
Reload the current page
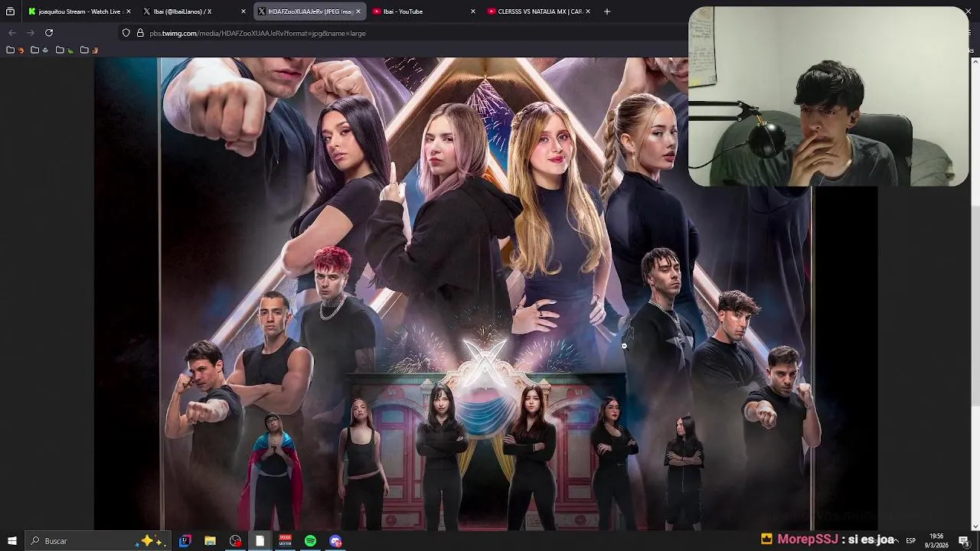(x=49, y=33)
